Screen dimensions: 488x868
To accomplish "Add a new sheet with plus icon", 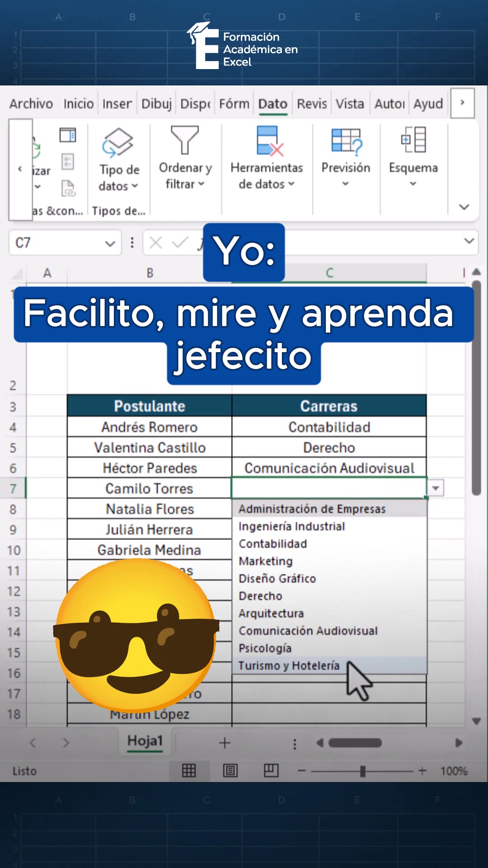I will 225,743.
